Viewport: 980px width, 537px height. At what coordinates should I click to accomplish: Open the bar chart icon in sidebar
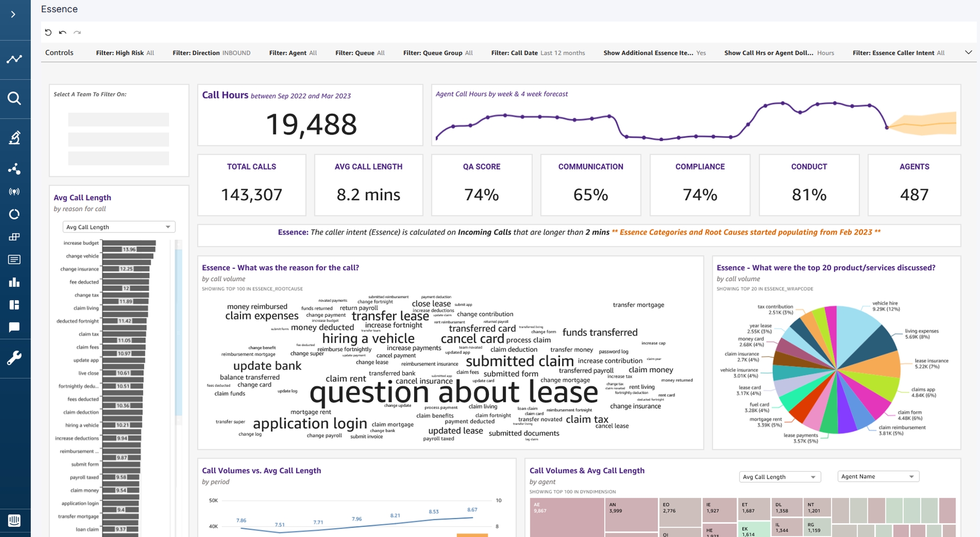pos(14,282)
